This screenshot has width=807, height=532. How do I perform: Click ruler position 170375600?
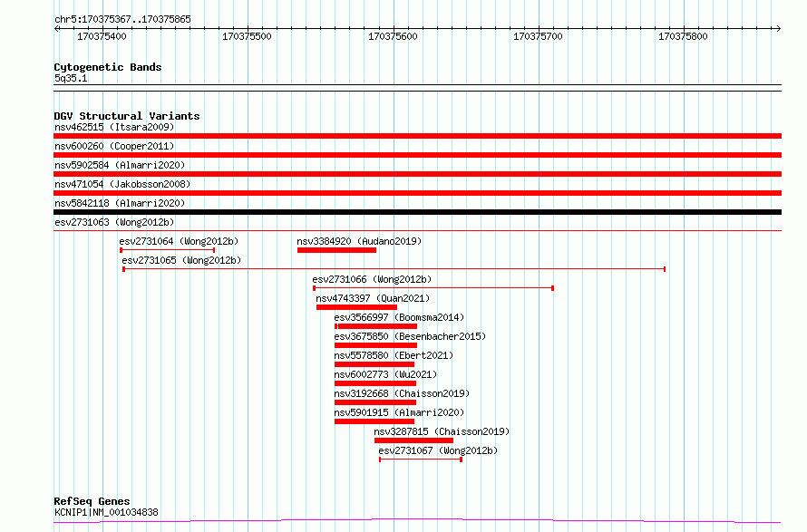[x=393, y=36]
